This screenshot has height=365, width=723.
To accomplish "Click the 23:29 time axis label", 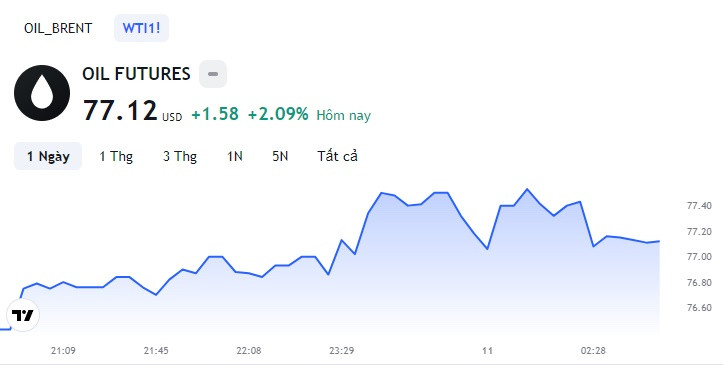I will coord(342,351).
